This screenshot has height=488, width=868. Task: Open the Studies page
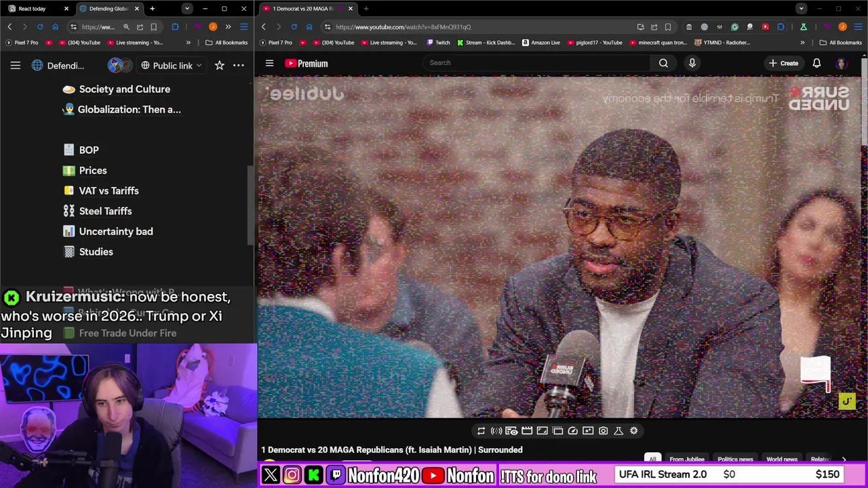(87, 251)
